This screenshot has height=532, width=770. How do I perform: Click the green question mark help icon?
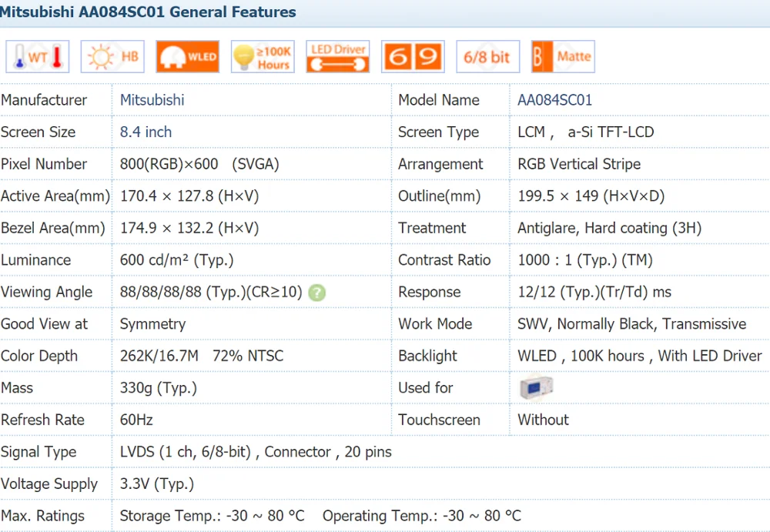point(316,293)
